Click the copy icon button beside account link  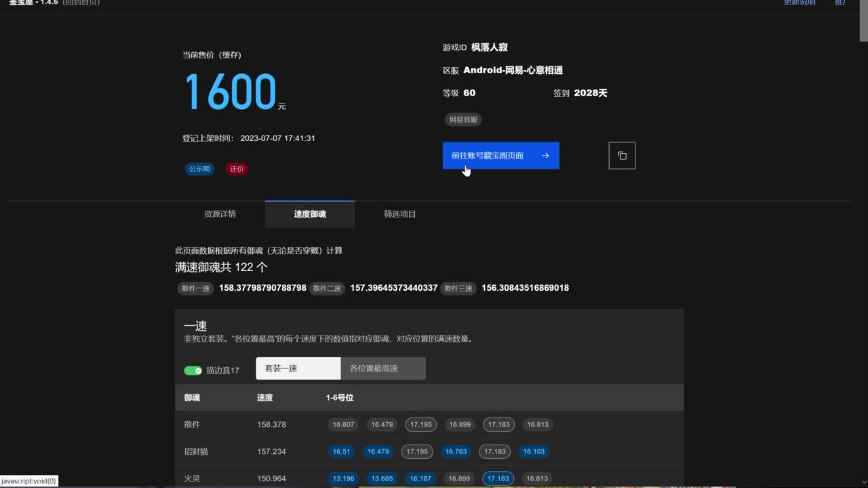pyautogui.click(x=622, y=156)
